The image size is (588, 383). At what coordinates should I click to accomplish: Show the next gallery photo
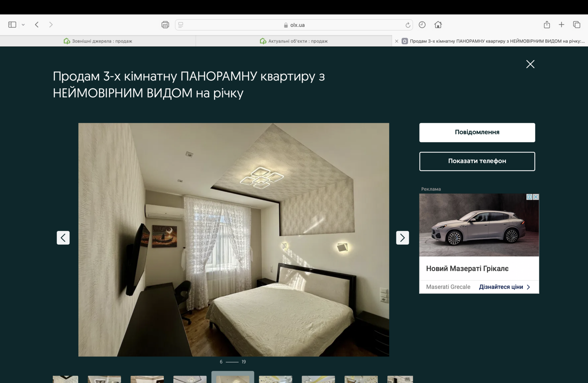tap(402, 238)
